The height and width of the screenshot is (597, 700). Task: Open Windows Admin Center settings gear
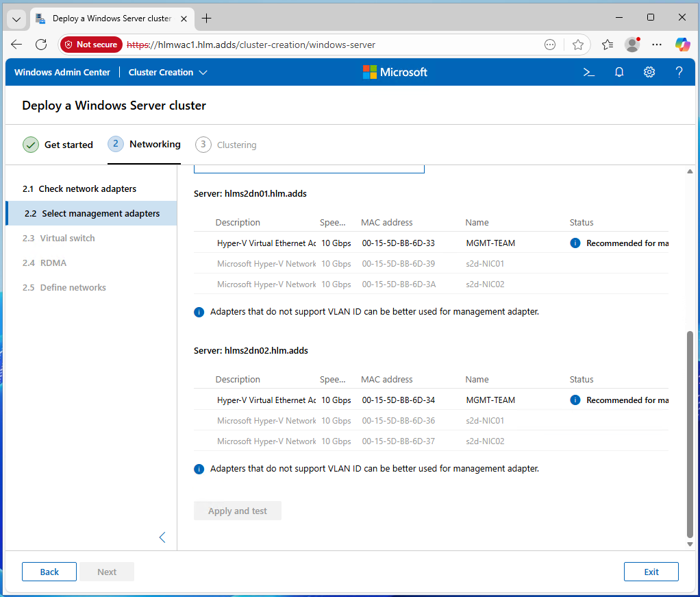(x=649, y=72)
